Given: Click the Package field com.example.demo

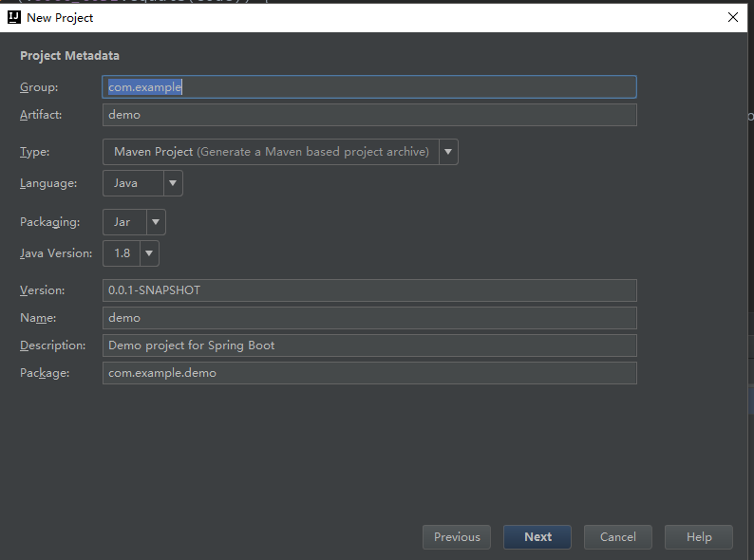Looking at the screenshot, I should pos(368,373).
